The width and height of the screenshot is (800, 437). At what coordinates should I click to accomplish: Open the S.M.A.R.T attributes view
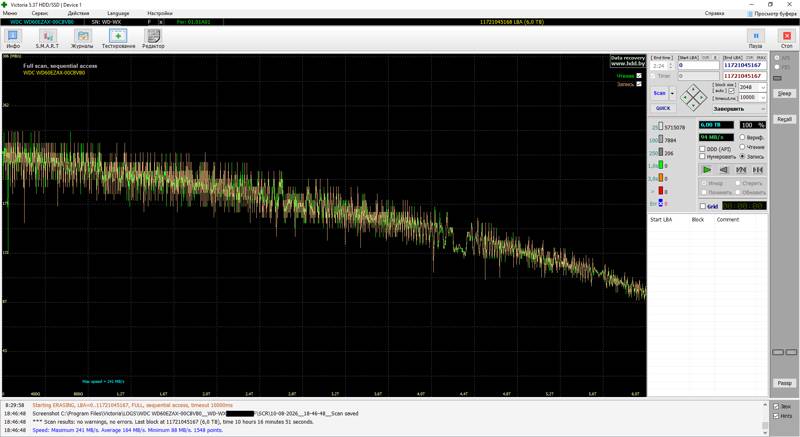tap(47, 39)
